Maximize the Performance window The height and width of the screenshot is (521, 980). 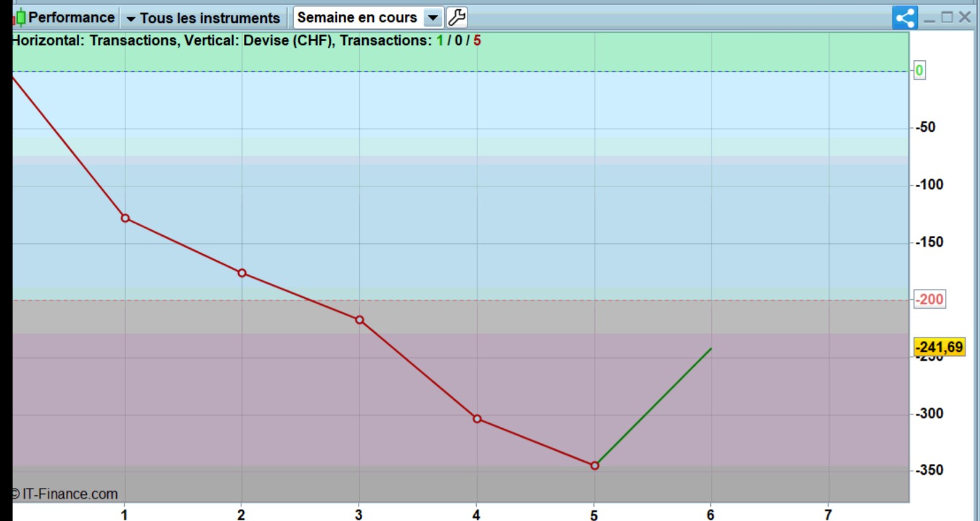click(947, 17)
